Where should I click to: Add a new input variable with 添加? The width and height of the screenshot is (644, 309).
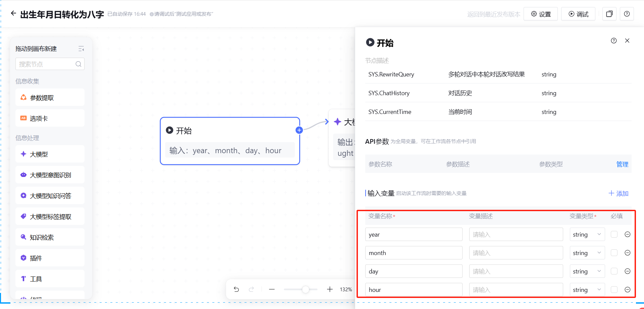(619, 193)
